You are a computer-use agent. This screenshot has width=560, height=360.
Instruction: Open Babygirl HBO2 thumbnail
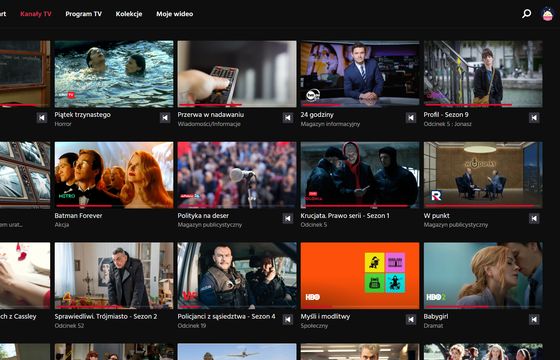coord(483,276)
